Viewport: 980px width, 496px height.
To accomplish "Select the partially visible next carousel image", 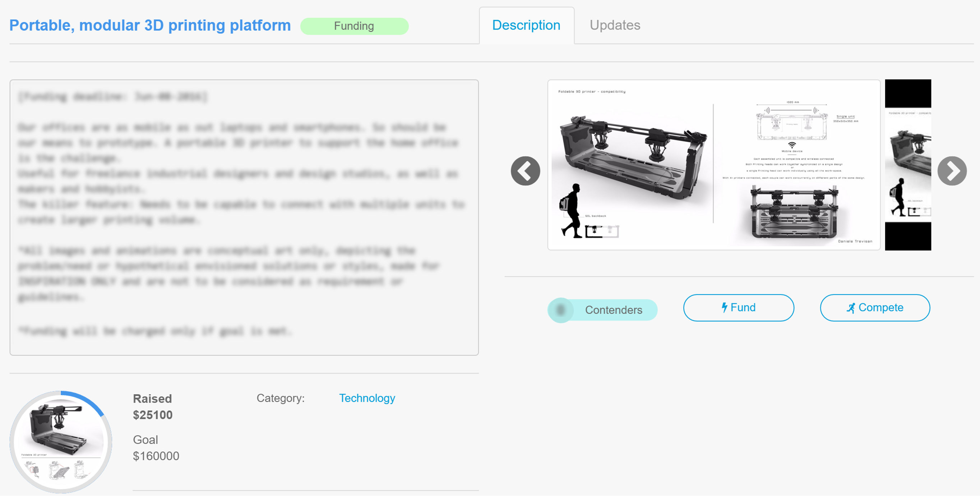I will (908, 165).
